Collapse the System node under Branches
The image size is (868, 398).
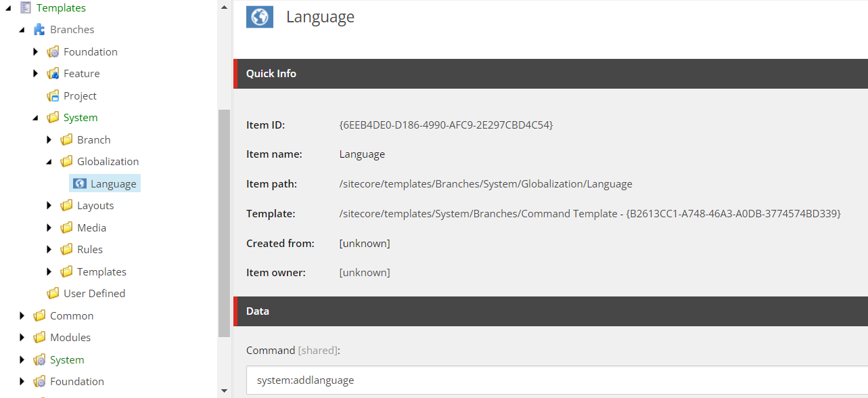35,118
